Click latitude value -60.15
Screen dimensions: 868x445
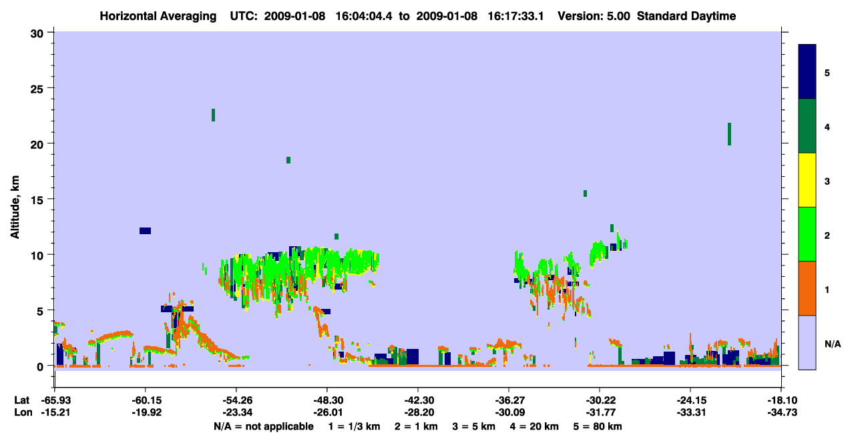pyautogui.click(x=145, y=400)
